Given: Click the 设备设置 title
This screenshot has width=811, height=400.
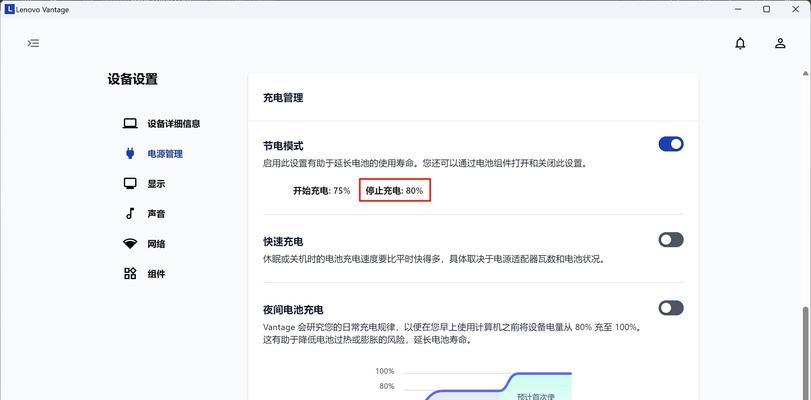Looking at the screenshot, I should pos(132,79).
